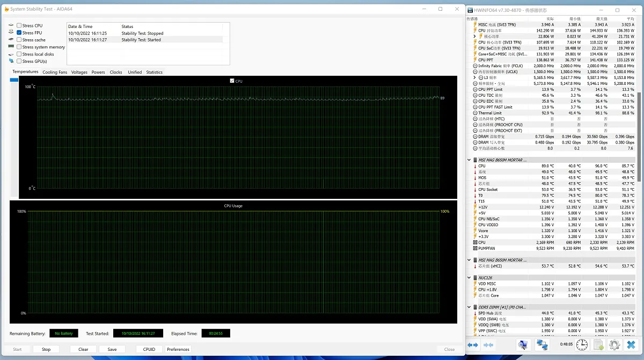
Task: Click the disk drive icon beside local disks
Action: 11,54
